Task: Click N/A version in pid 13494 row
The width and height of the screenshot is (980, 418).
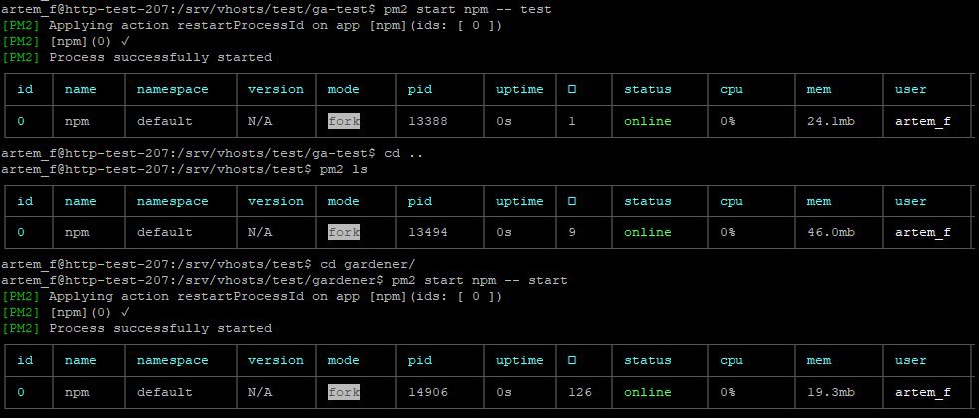Action: 260,233
